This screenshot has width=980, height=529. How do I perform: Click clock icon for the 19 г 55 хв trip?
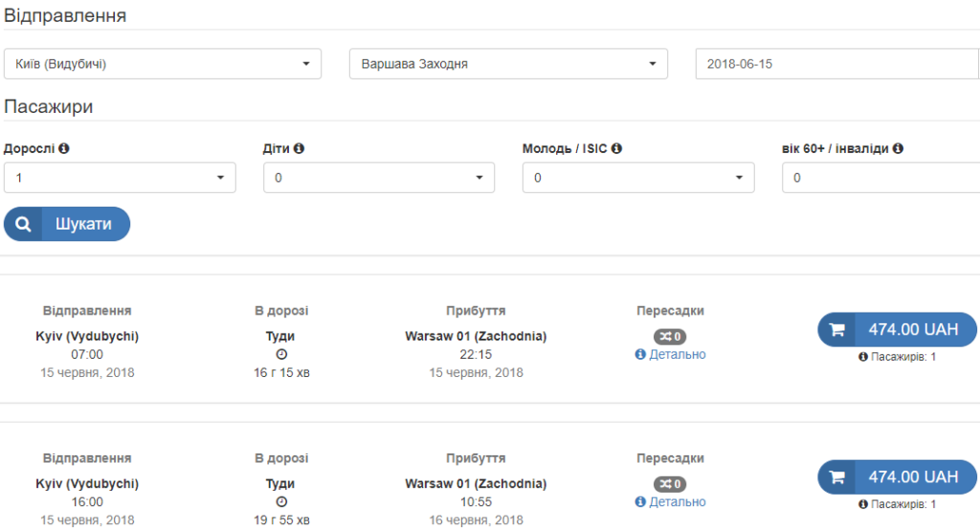282,501
